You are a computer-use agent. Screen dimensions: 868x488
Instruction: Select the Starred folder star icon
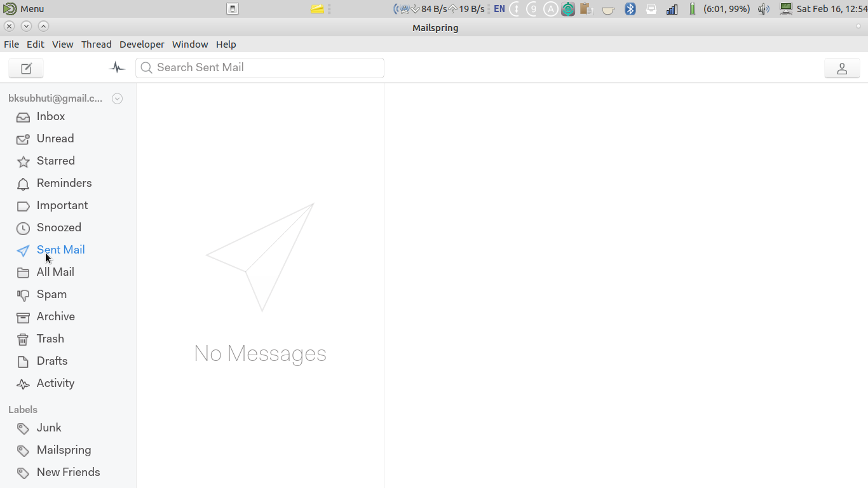point(23,161)
